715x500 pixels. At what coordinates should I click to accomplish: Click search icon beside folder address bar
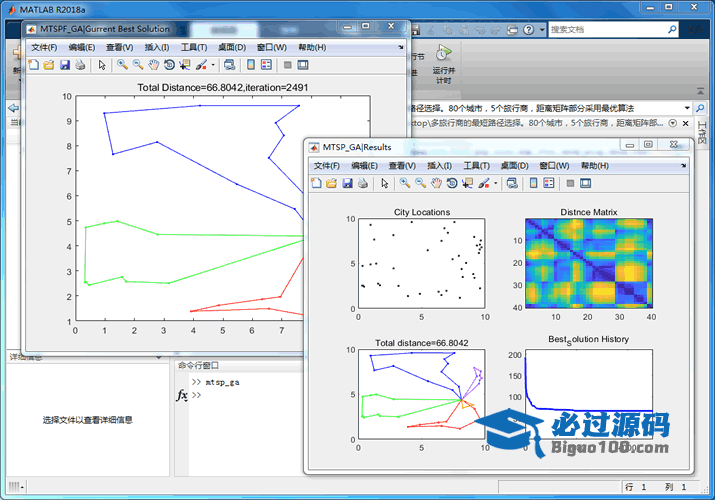699,108
